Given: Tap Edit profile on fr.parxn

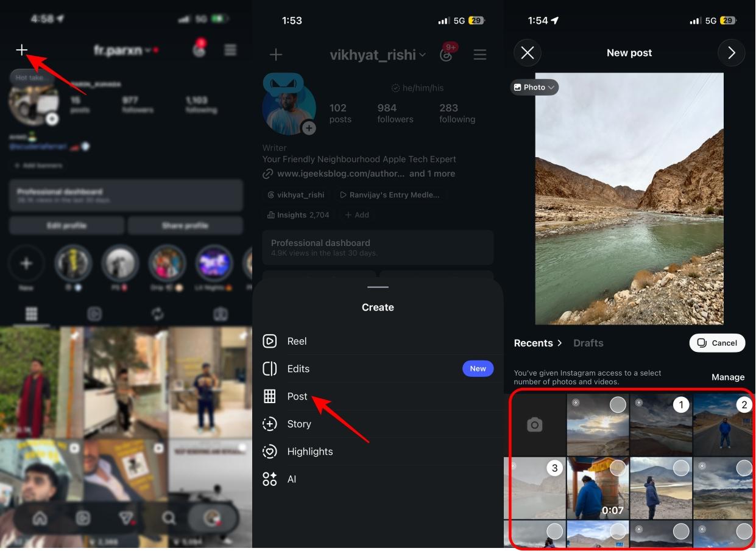Looking at the screenshot, I should [x=66, y=225].
